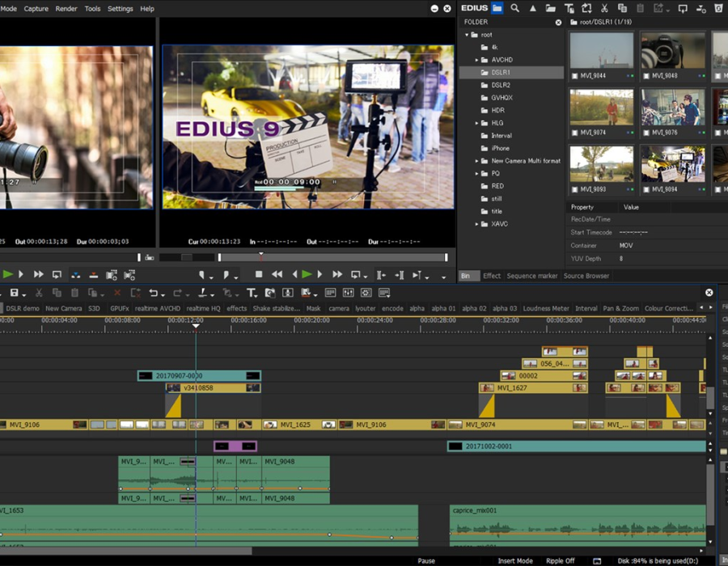The width and height of the screenshot is (728, 566).
Task: Toggle the checkbox on the MVI_9093 clip thumbnail
Action: tap(575, 189)
